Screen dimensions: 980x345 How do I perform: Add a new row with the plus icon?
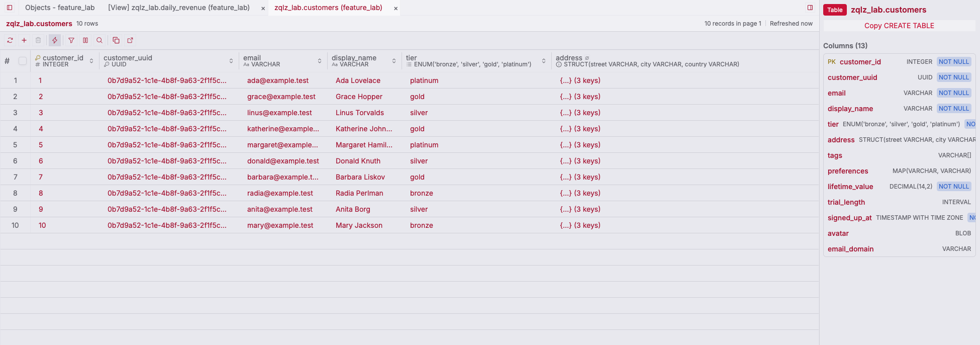[x=24, y=40]
